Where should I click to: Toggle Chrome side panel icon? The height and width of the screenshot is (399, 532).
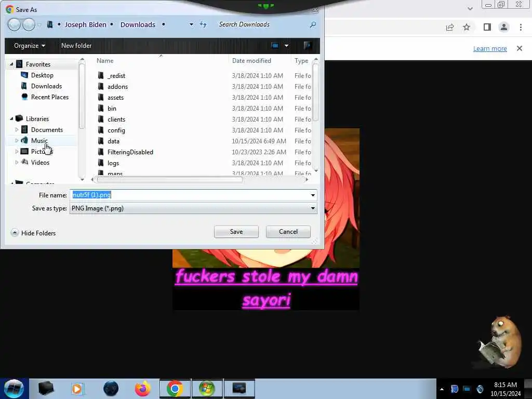487,27
